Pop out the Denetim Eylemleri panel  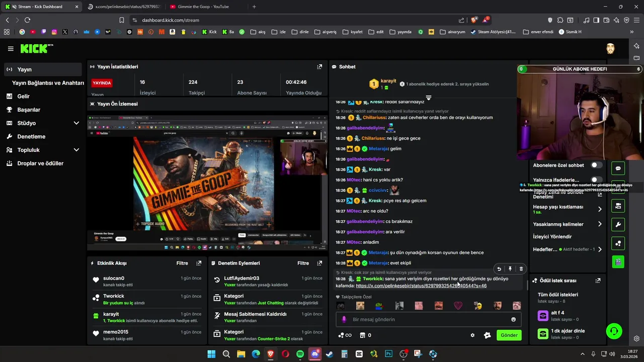(x=319, y=263)
